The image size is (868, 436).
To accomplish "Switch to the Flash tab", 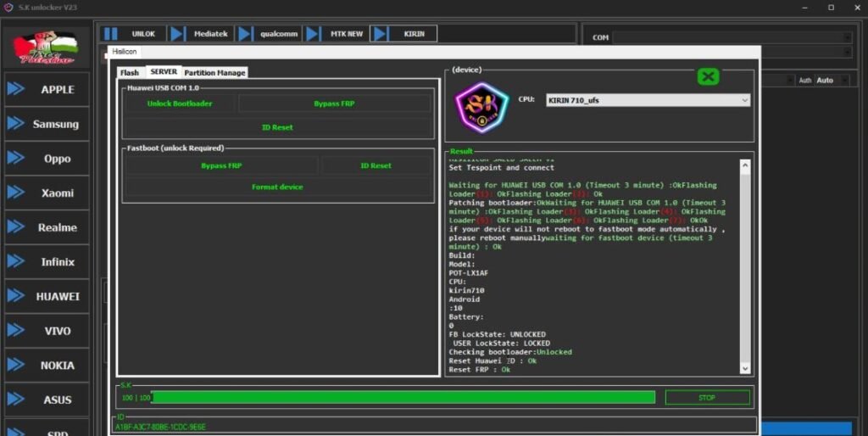I will [x=130, y=73].
